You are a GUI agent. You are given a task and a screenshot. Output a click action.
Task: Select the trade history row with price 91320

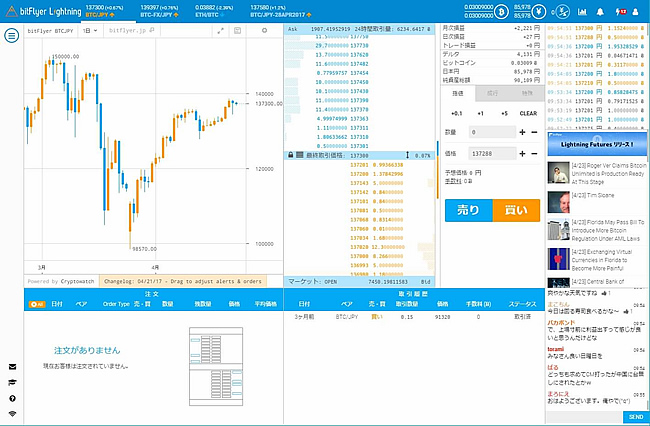414,317
